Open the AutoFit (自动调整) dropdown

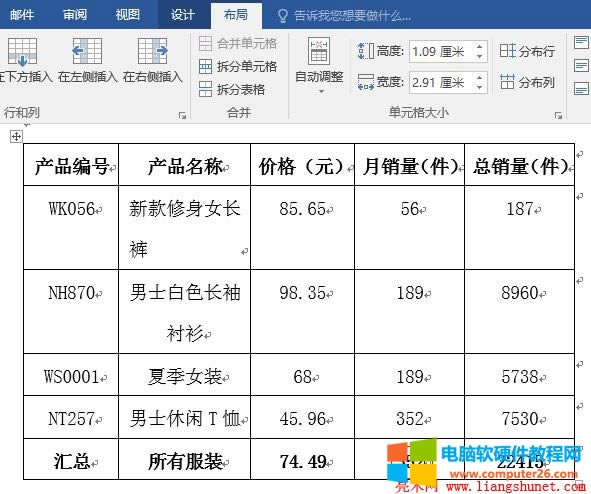(319, 65)
